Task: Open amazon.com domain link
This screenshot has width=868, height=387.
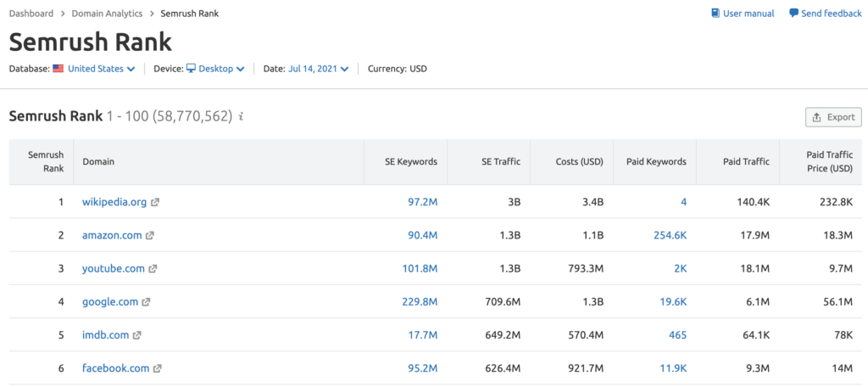Action: point(113,236)
